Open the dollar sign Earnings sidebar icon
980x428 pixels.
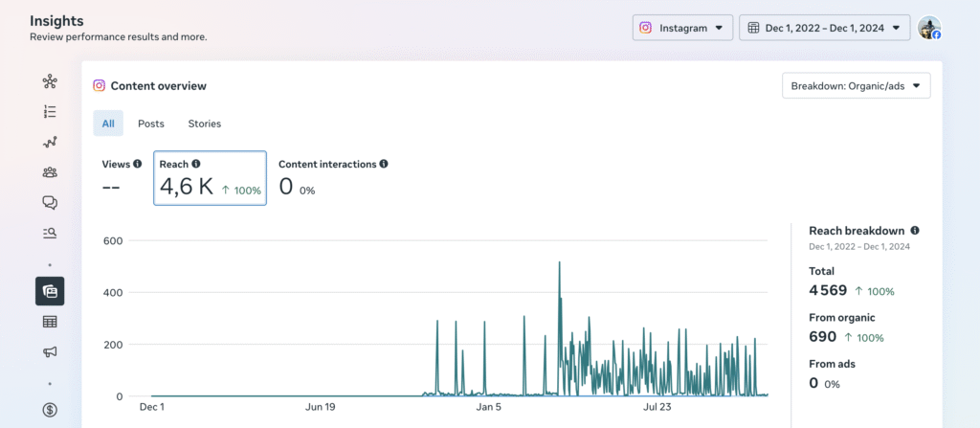pos(50,410)
